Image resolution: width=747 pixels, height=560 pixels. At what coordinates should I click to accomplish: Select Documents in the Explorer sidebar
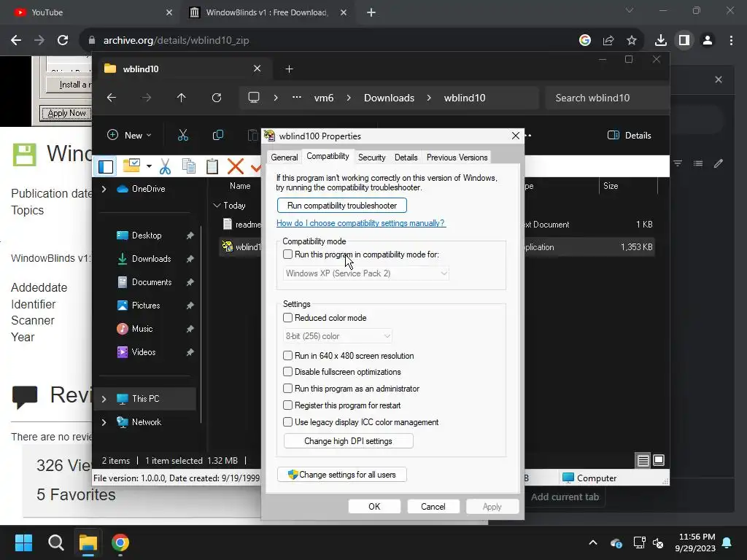(x=152, y=282)
